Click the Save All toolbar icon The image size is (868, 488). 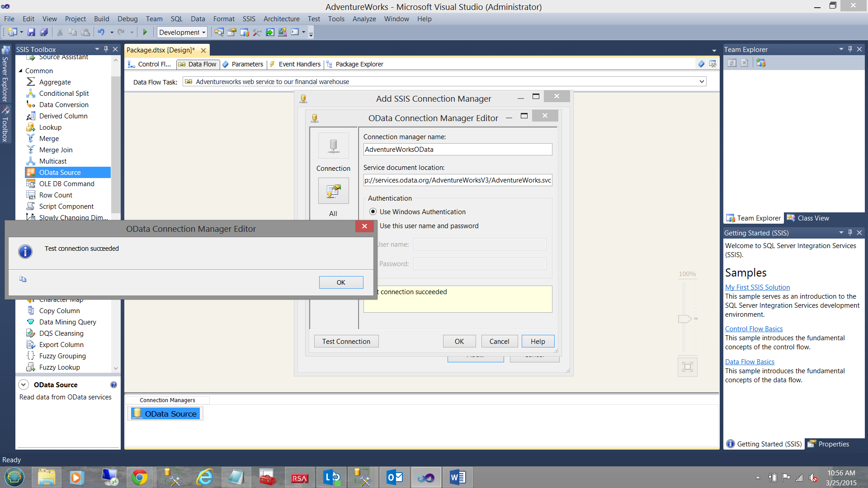tap(44, 32)
